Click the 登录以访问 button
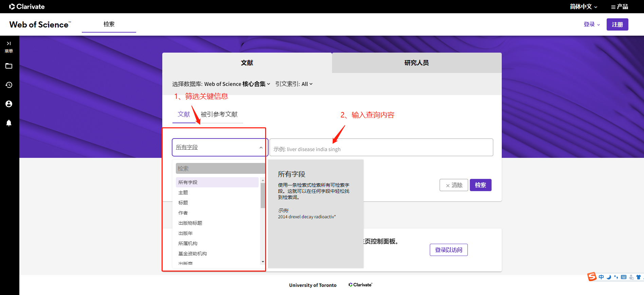The image size is (644, 295). click(448, 250)
